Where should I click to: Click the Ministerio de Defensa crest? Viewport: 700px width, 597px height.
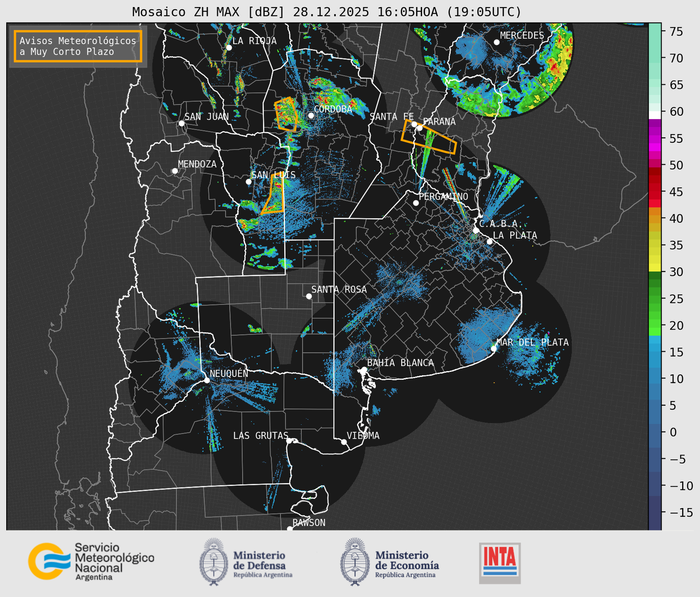click(214, 562)
